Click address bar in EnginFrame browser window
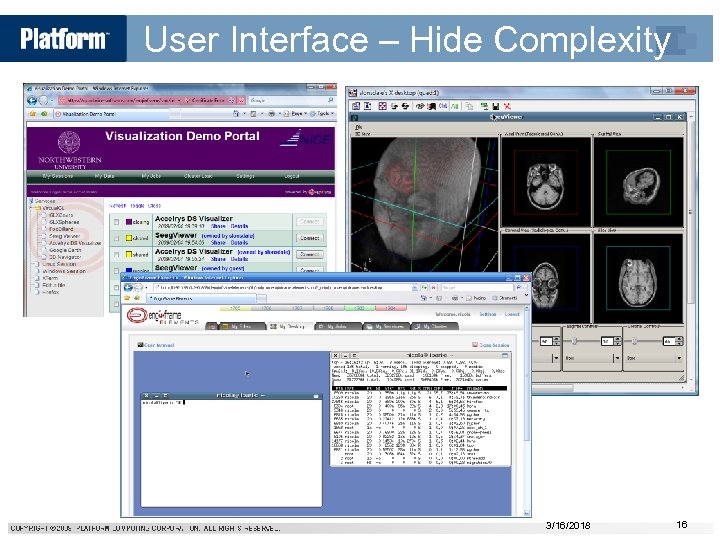The width and height of the screenshot is (720, 540). [x=285, y=287]
